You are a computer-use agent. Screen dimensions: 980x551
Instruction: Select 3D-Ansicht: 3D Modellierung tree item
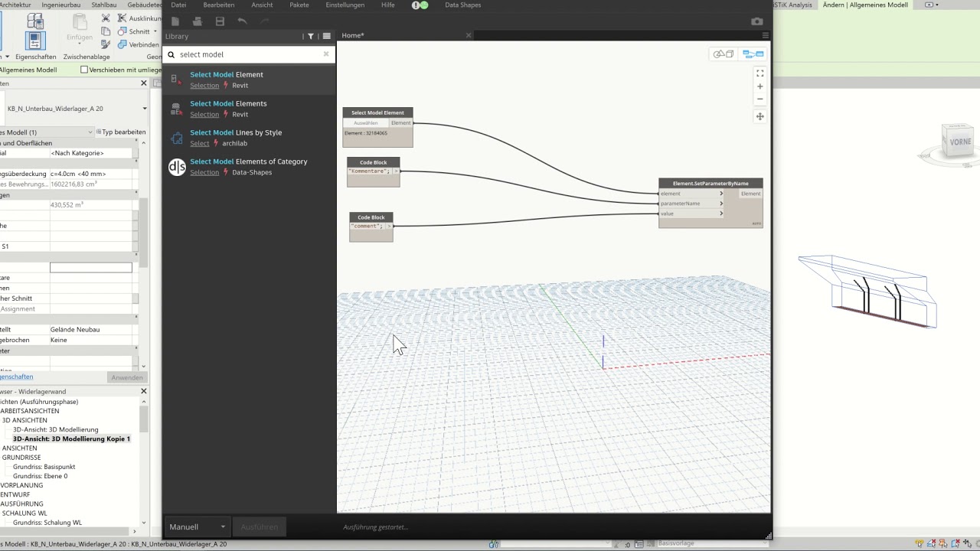[55, 430]
